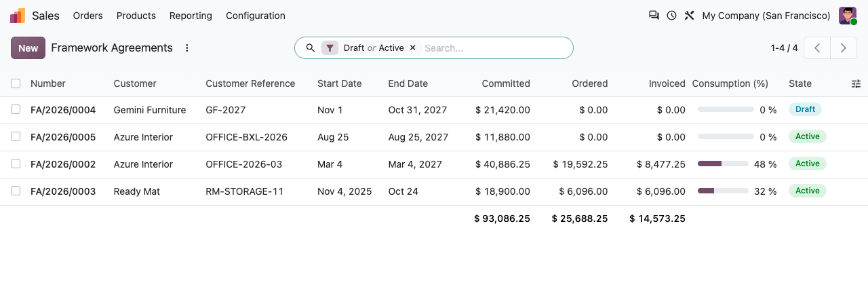Sort by the Ordered column header
Viewport: 868px width, 285px height.
pyautogui.click(x=590, y=83)
